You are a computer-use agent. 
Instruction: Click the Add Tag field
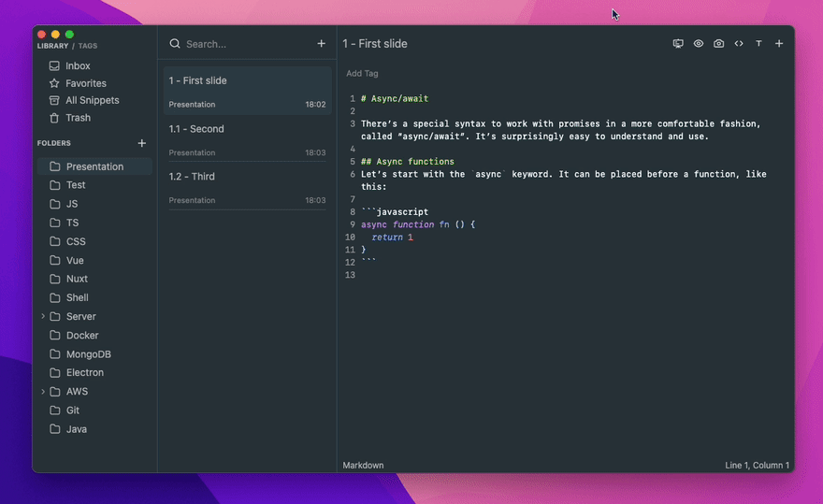click(362, 74)
